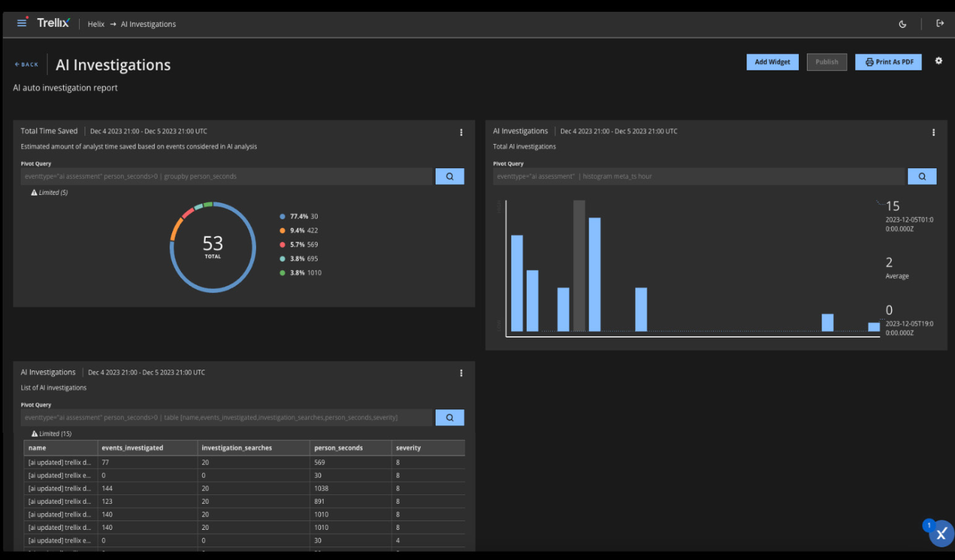The image size is (955, 560).
Task: Click the donut chart 53 total center
Action: pos(212,246)
